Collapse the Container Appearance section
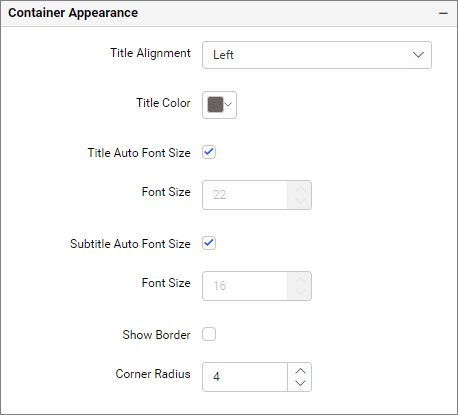Viewport: 458px width, 415px height. click(443, 14)
